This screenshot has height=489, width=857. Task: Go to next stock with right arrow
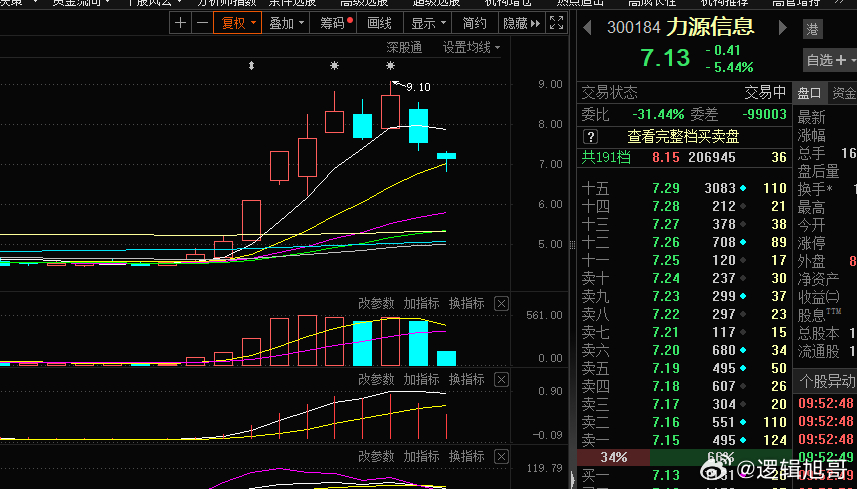[x=783, y=27]
